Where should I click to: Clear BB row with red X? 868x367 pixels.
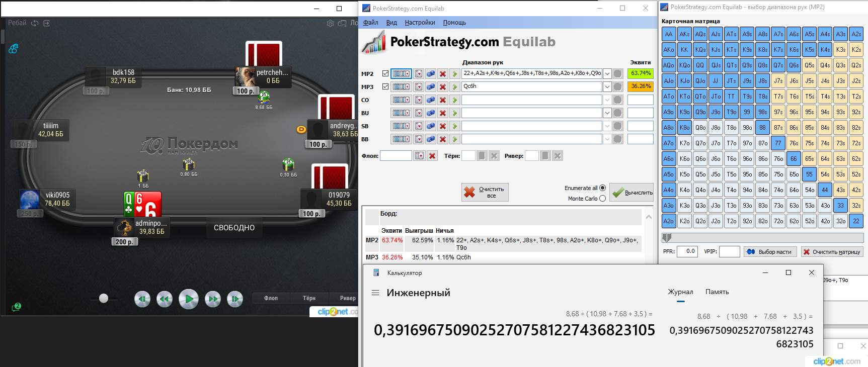pos(443,139)
